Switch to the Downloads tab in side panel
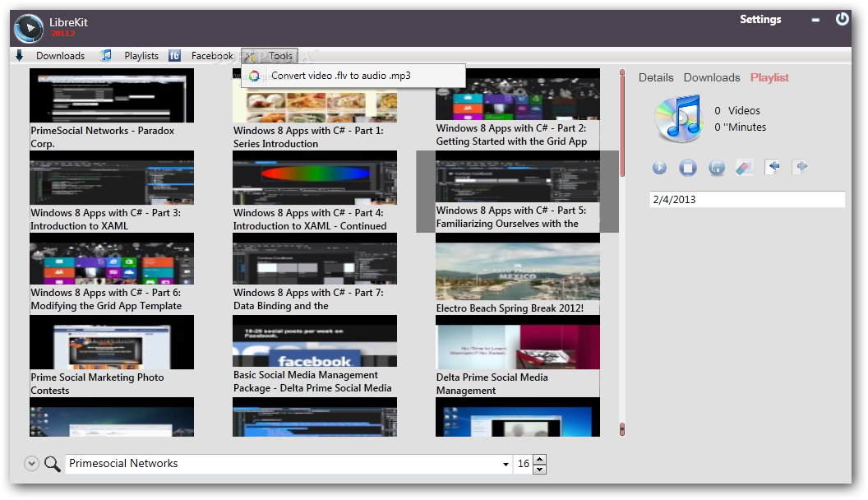Viewport: 868px width, 500px height. click(x=712, y=77)
